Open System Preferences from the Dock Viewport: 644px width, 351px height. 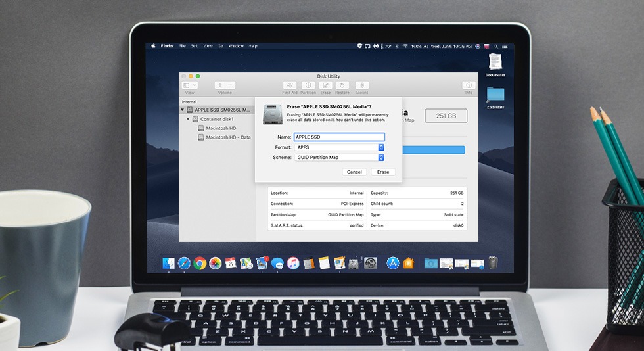point(371,263)
